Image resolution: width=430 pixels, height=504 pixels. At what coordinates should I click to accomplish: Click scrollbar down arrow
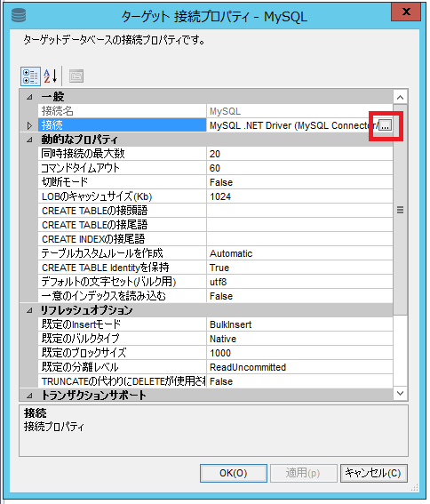[x=400, y=393]
